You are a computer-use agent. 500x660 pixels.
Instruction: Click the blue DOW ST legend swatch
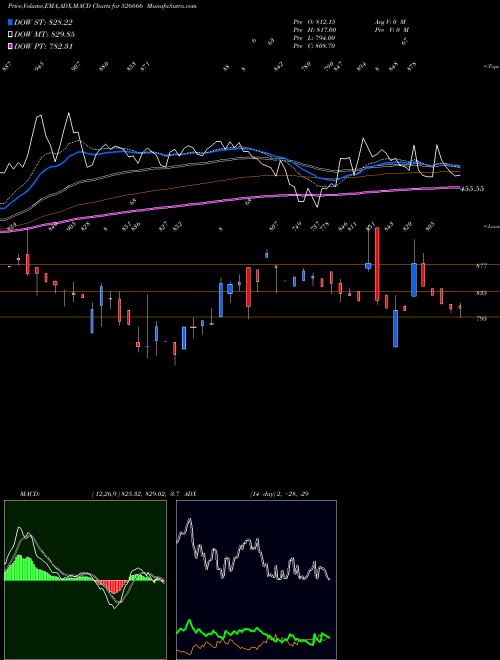pyautogui.click(x=11, y=22)
